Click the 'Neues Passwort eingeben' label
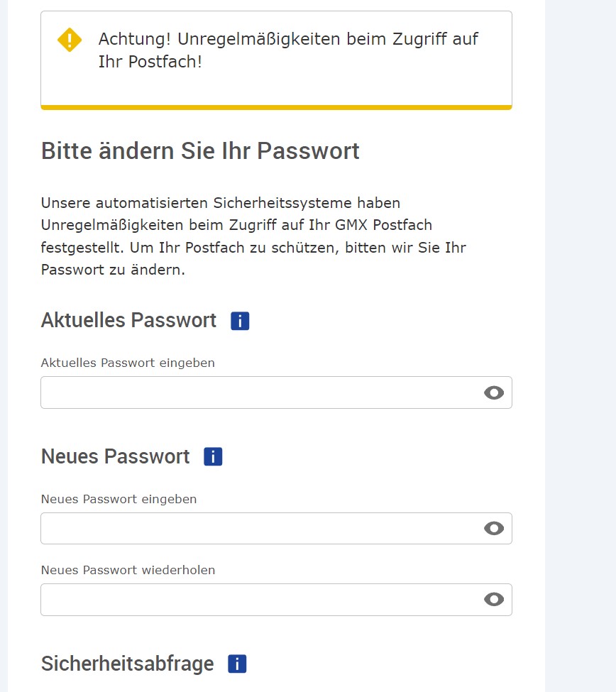Viewport: 616px width, 692px height. tap(119, 499)
